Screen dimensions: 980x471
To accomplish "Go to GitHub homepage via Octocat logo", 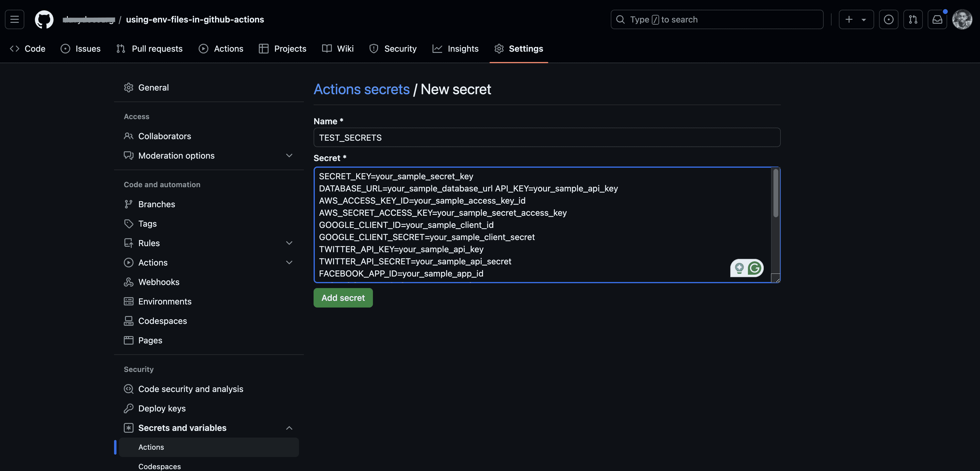I will [44, 19].
